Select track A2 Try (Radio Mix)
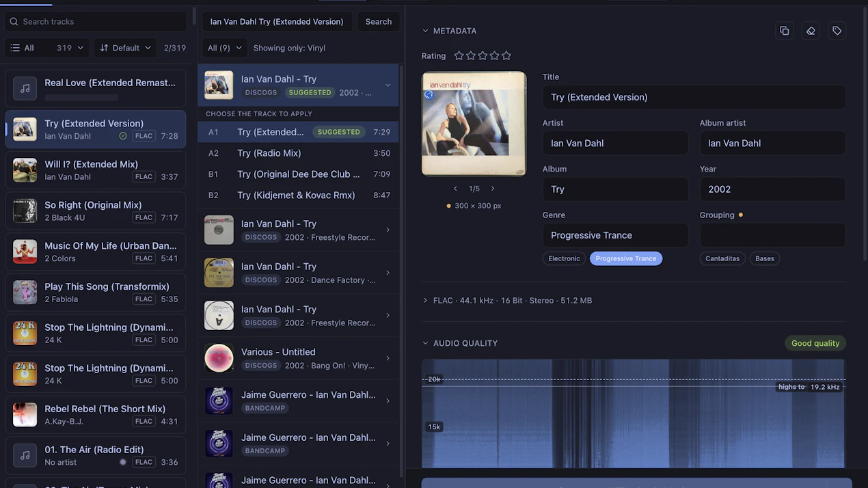The image size is (868, 488). coord(298,153)
